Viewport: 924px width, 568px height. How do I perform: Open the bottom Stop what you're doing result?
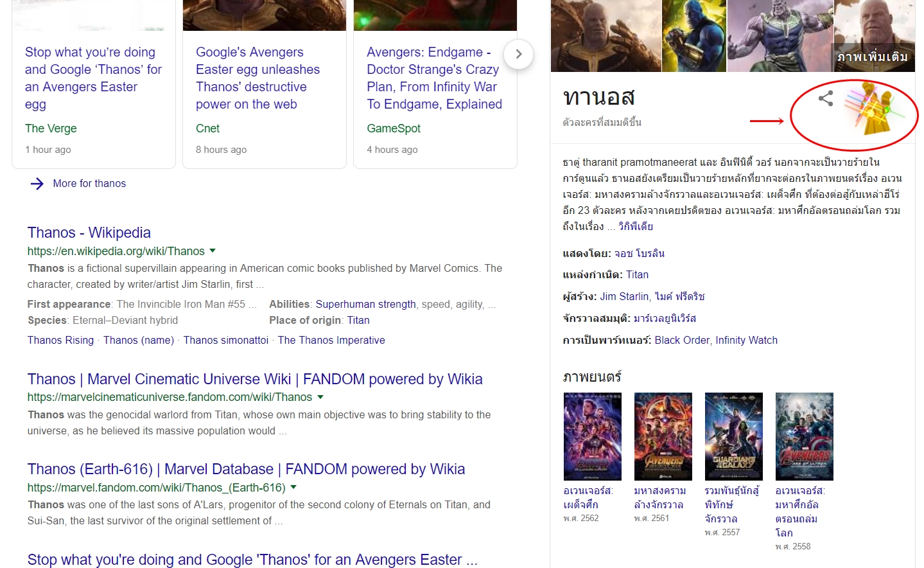252,560
